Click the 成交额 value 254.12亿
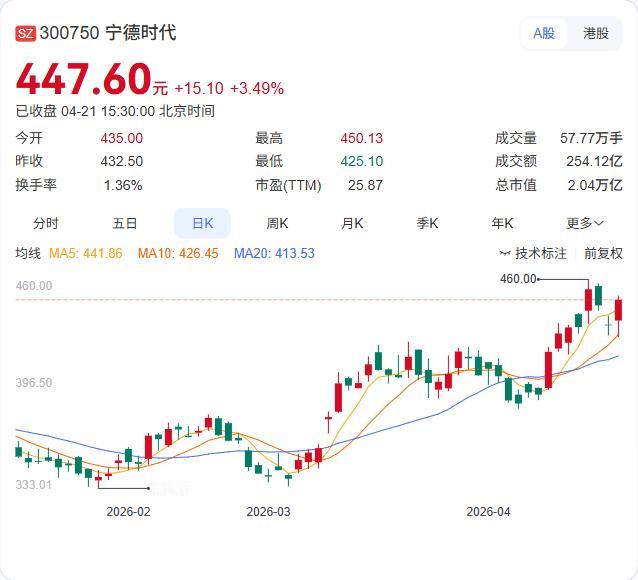The width and height of the screenshot is (638, 580). [x=594, y=161]
